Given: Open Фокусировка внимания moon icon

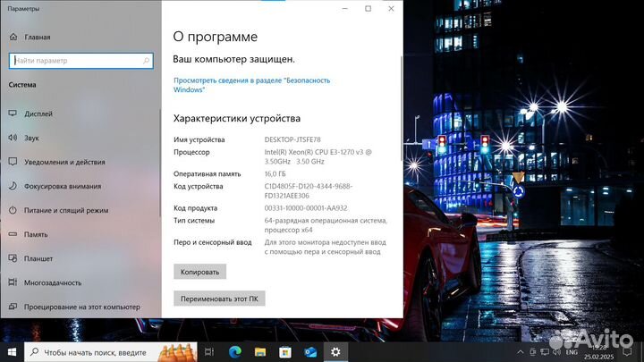Looking at the screenshot, I should coord(13,186).
